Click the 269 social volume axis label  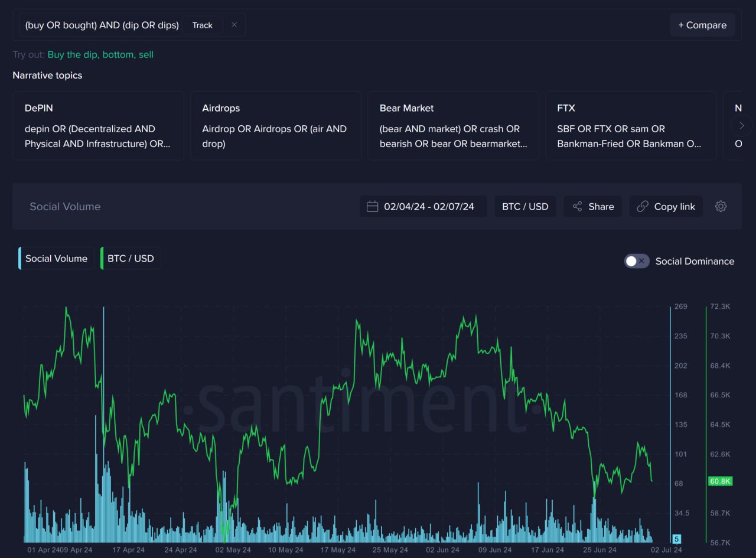tap(680, 306)
